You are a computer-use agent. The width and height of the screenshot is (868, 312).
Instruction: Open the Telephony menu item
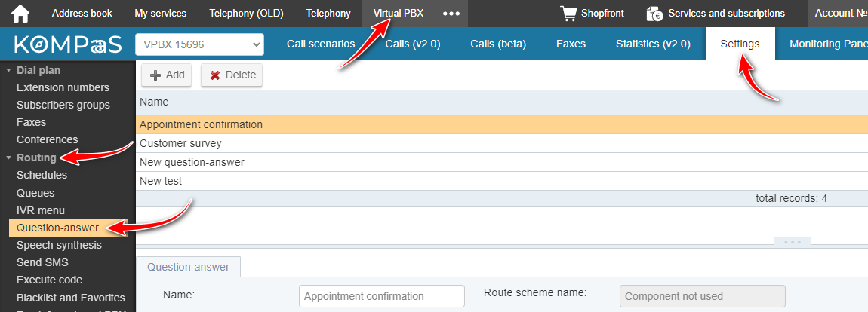(328, 14)
